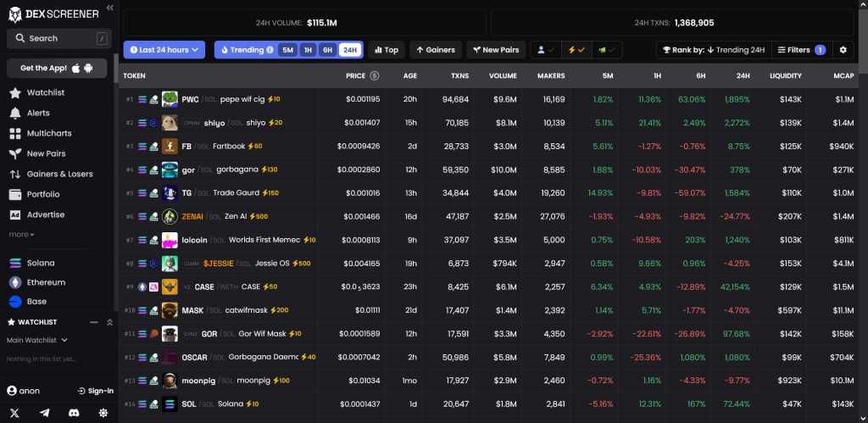Open sidebar settings gear icon
The width and height of the screenshot is (868, 423).
(103, 413)
